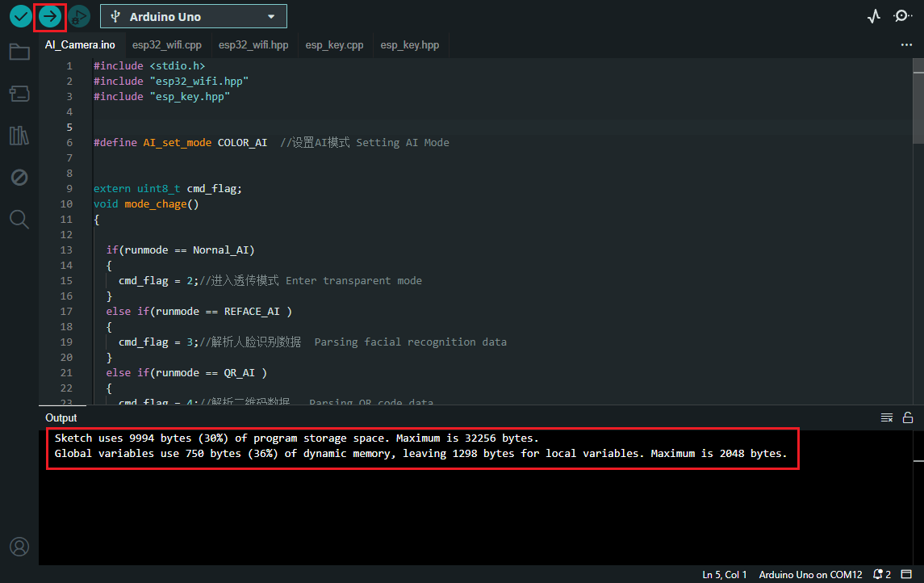This screenshot has height=583, width=924.
Task: Open the Search sidebar panel
Action: [19, 220]
